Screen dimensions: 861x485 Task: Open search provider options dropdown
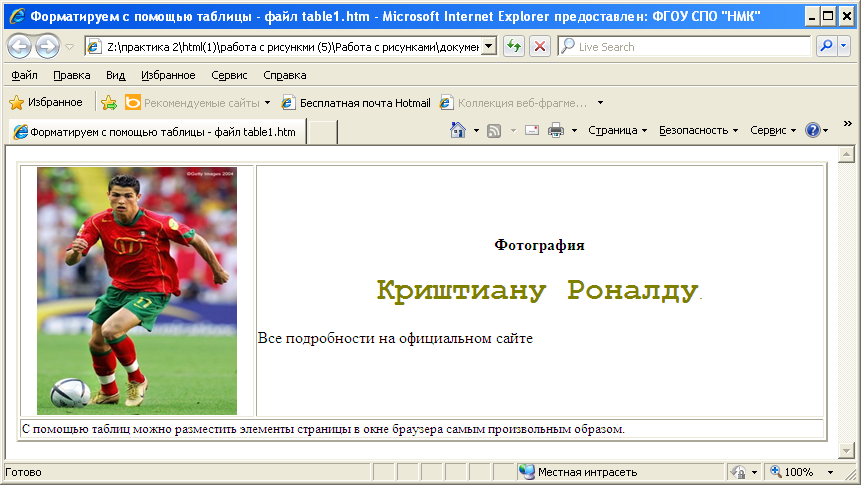coord(844,47)
